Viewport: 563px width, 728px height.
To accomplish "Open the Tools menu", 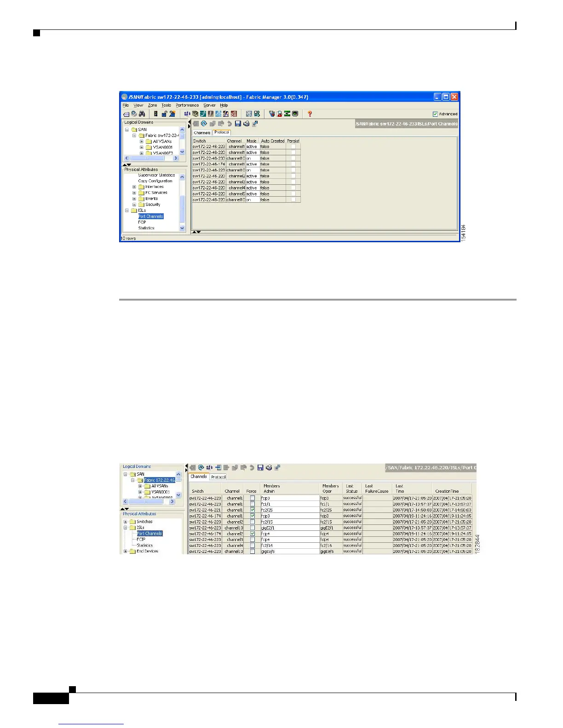I will (166, 105).
